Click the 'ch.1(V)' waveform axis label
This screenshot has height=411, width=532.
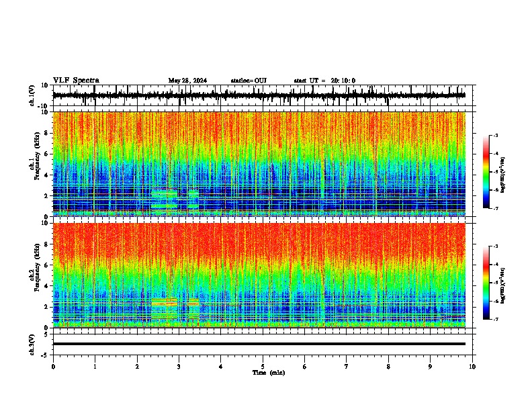pyautogui.click(x=32, y=95)
